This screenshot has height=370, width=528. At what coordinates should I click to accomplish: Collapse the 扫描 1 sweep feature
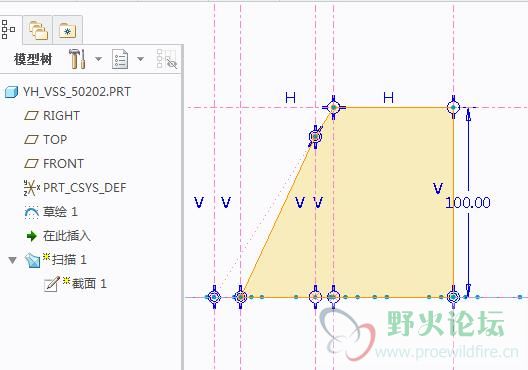(12, 260)
